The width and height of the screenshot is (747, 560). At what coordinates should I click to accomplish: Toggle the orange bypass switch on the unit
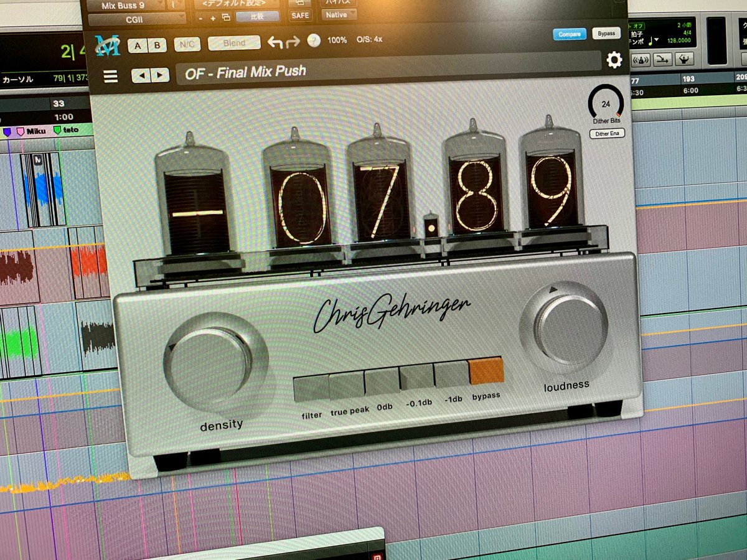pos(486,371)
